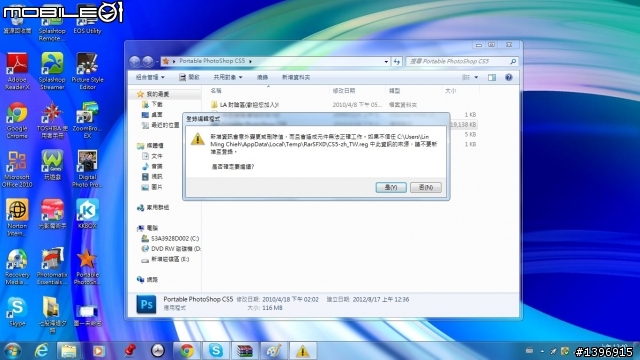
Task: Open Norton Internet Security desktop icon
Action: (x=17, y=217)
